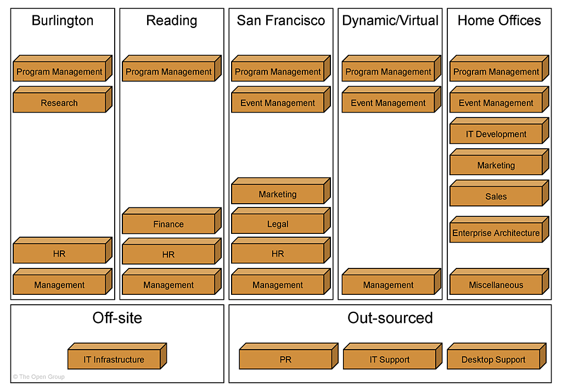
Task: Select the Finance block in Reading
Action: [x=168, y=224]
